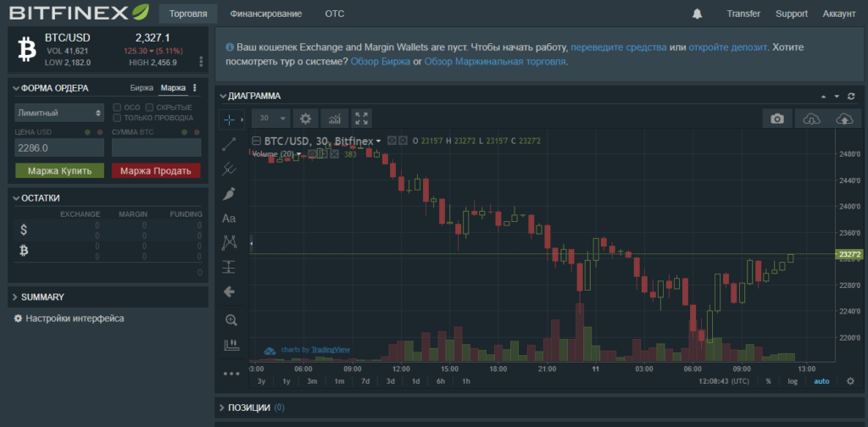Follow the откройте депозит link

[728, 47]
